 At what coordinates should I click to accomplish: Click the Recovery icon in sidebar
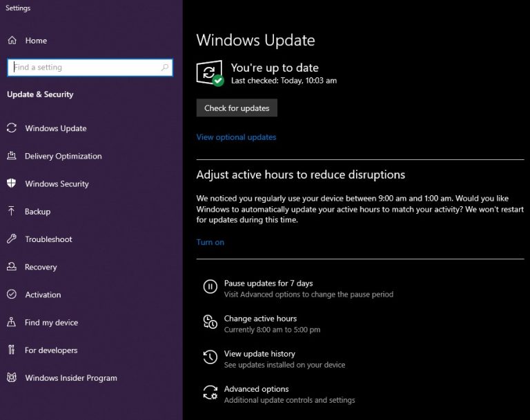click(12, 267)
